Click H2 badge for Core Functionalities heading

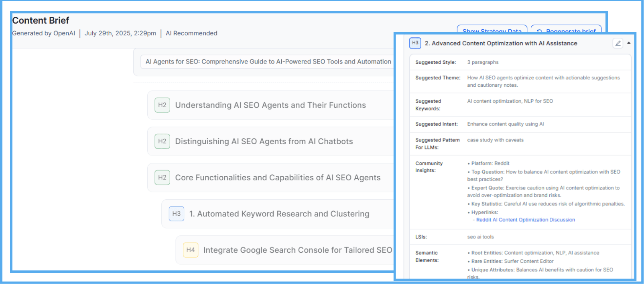pos(162,178)
